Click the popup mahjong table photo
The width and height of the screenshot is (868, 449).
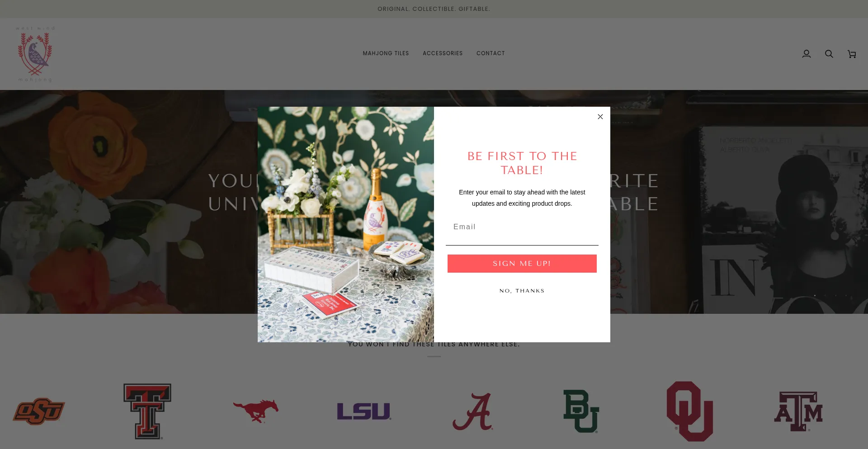point(346,224)
